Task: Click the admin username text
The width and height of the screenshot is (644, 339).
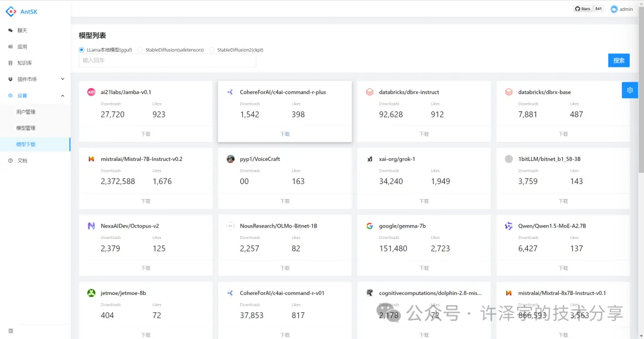Action: [626, 9]
